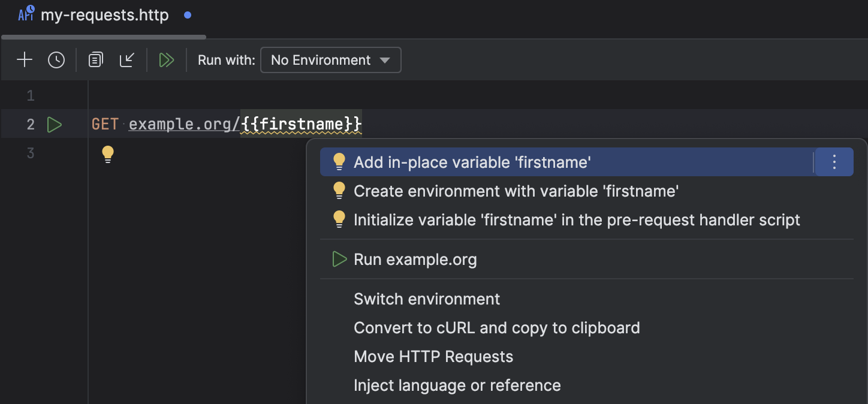The height and width of the screenshot is (404, 868).
Task: Run example.org from the popup
Action: click(415, 259)
